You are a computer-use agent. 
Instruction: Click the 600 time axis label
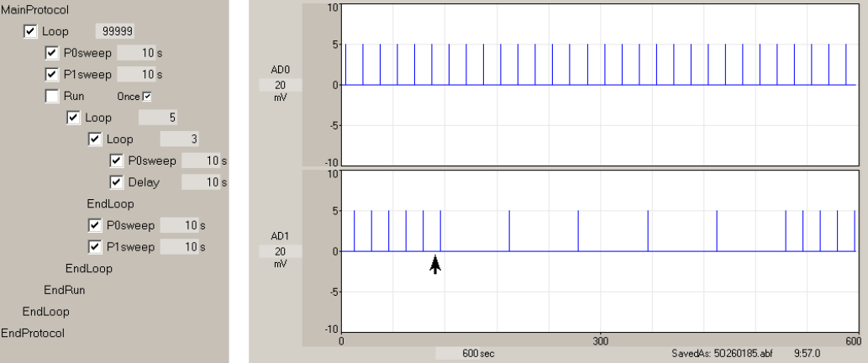[855, 339]
